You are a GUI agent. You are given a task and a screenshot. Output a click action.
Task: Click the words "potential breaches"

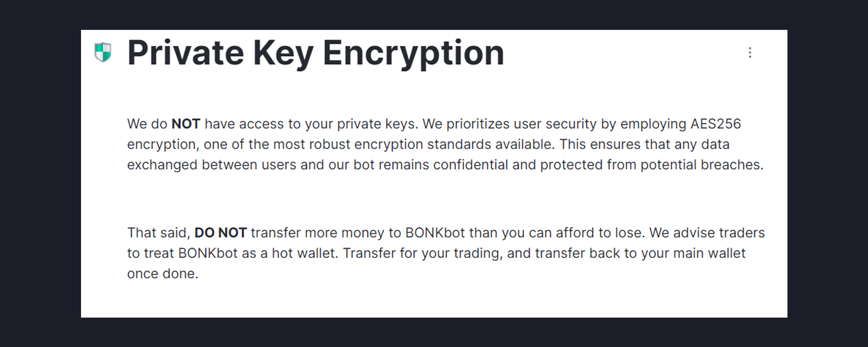point(702,165)
